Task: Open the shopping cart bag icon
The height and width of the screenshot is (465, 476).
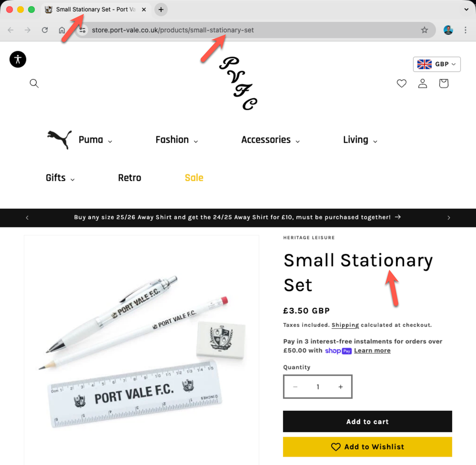Action: click(x=443, y=83)
